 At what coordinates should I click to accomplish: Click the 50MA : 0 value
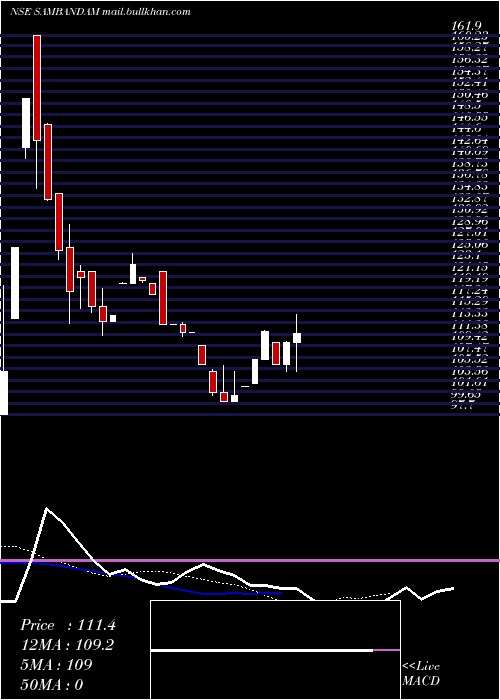tap(52, 685)
